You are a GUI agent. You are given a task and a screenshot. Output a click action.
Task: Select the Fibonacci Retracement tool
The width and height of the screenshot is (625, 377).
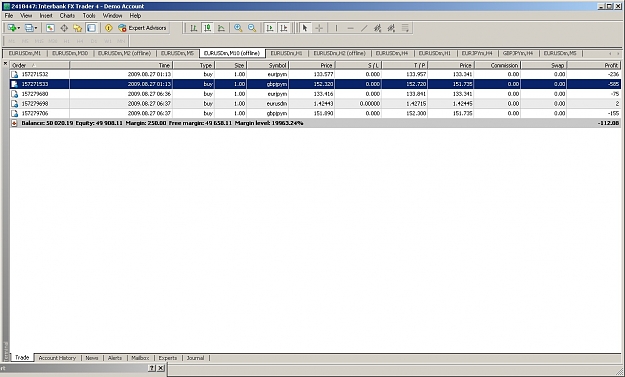coord(391,28)
